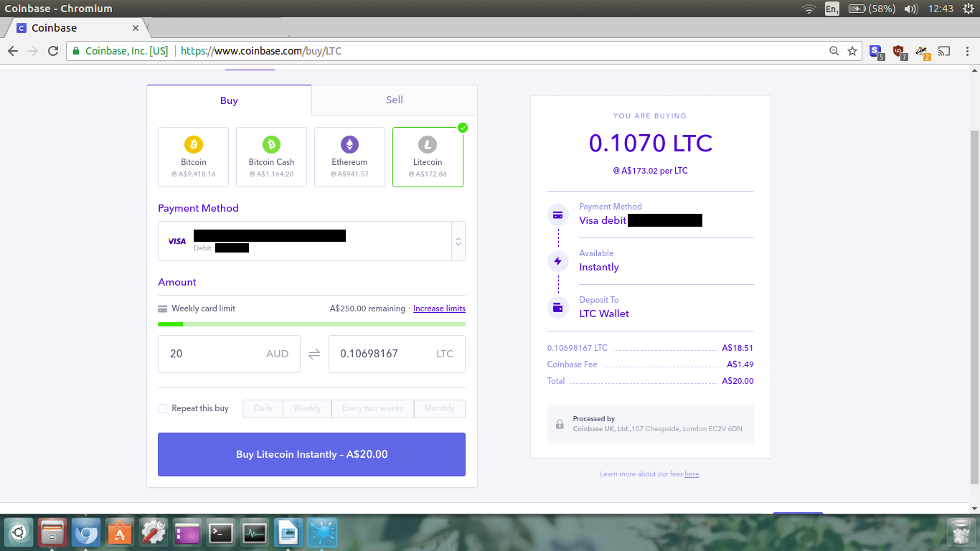
Task: Click the Total A$20.00 value
Action: click(x=738, y=381)
